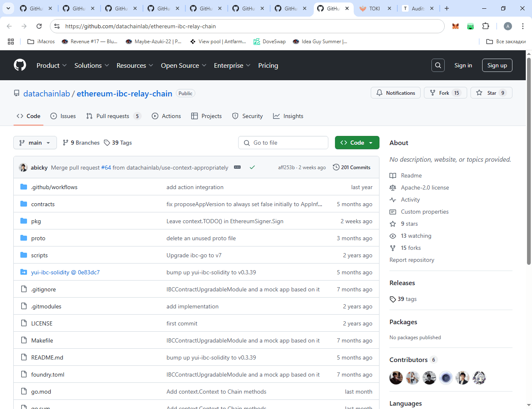Open the foundry.toml file
The width and height of the screenshot is (532, 409).
tap(48, 375)
